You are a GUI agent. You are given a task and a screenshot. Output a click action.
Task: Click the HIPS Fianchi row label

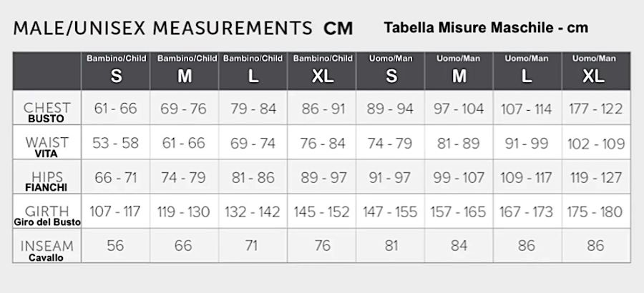point(47,181)
